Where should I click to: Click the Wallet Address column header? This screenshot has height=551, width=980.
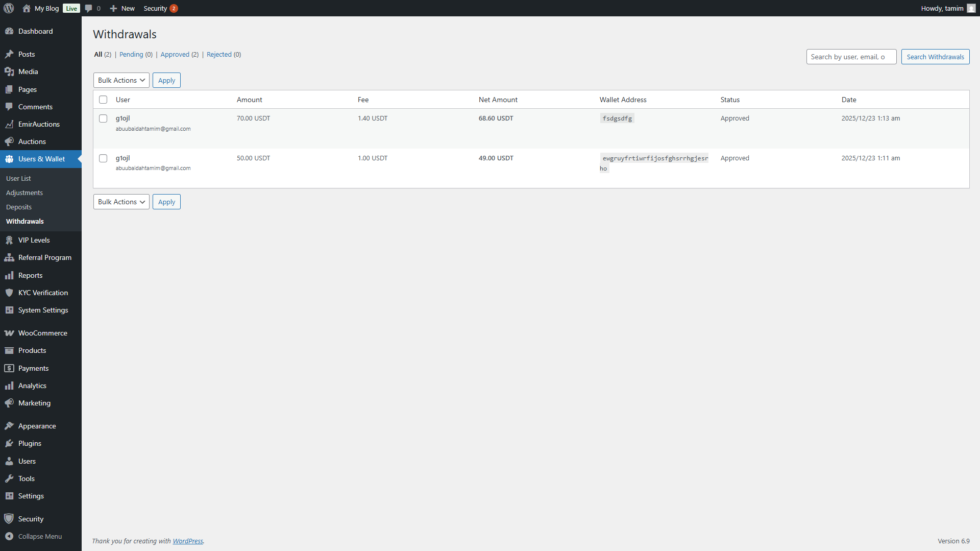coord(623,100)
